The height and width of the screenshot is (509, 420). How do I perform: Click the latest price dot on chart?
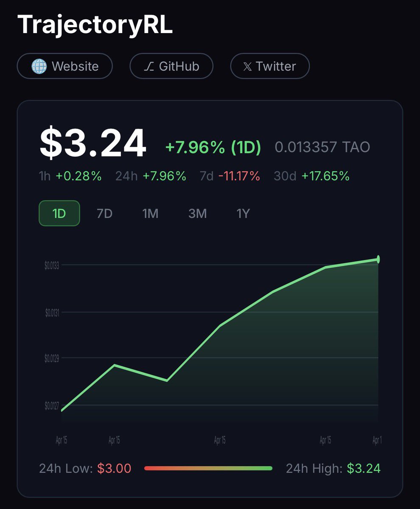point(378,259)
